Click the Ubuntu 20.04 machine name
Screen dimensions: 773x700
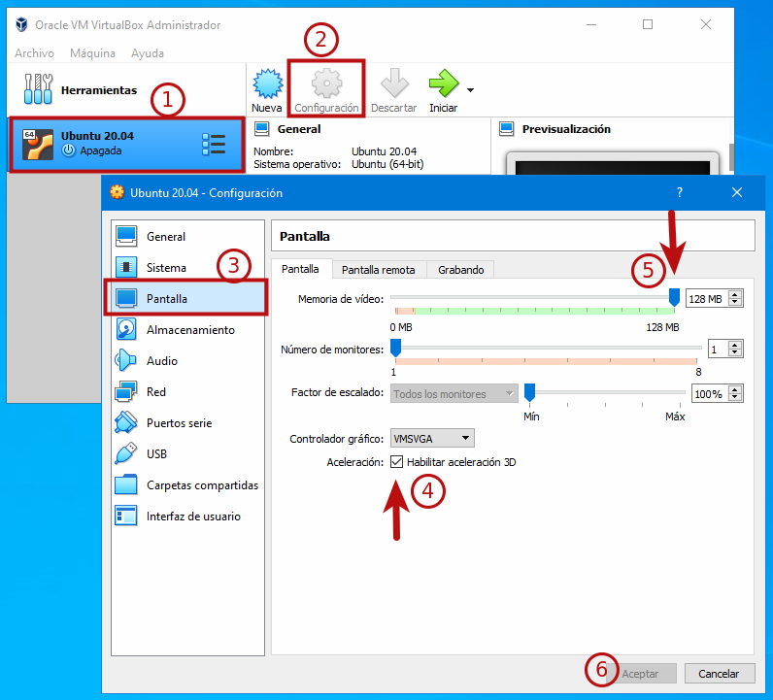pyautogui.click(x=98, y=136)
